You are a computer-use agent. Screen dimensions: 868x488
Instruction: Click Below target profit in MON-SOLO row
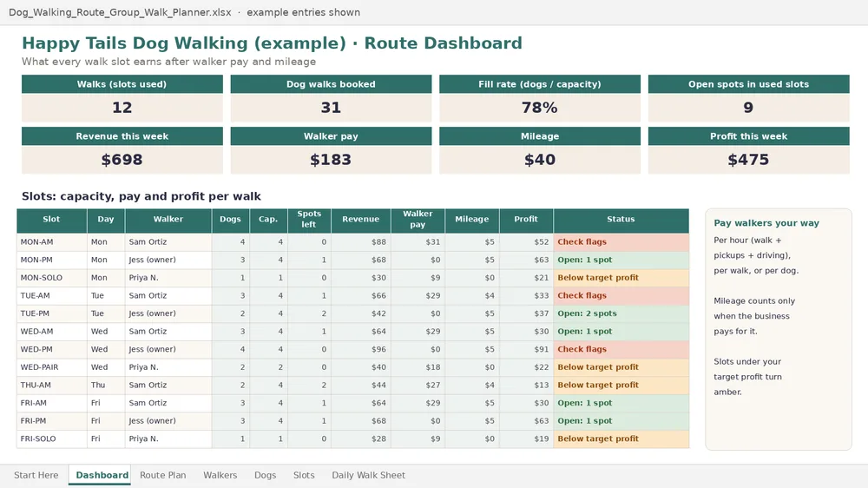(621, 278)
